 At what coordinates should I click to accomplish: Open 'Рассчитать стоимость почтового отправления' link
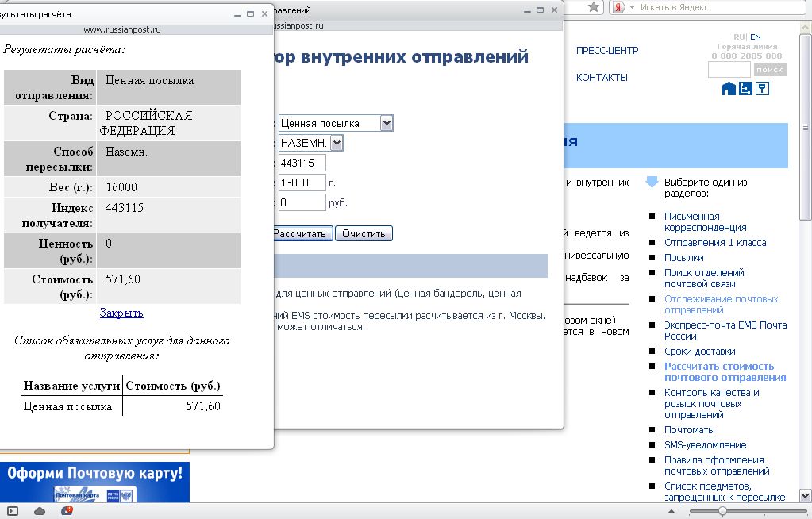725,372
